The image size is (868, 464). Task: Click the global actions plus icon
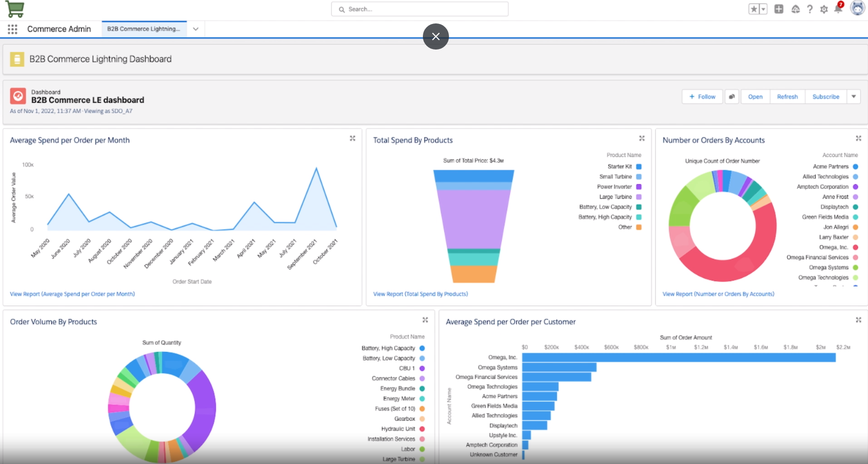click(779, 9)
